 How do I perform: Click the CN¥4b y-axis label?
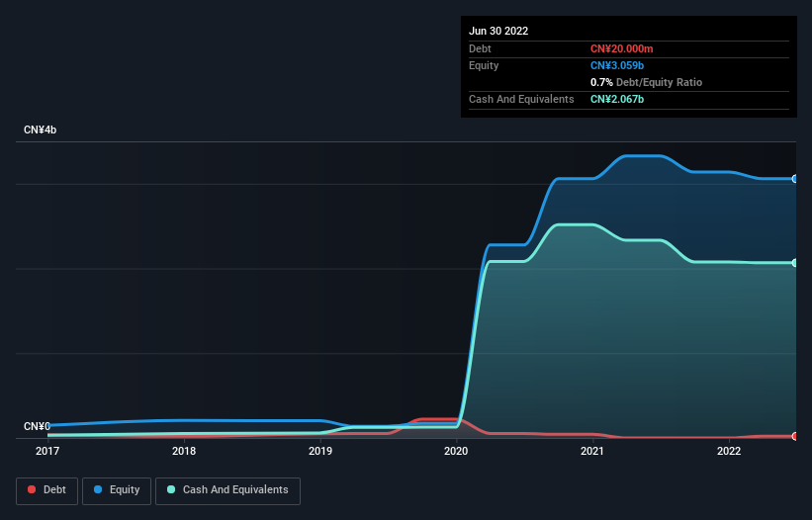click(x=40, y=130)
